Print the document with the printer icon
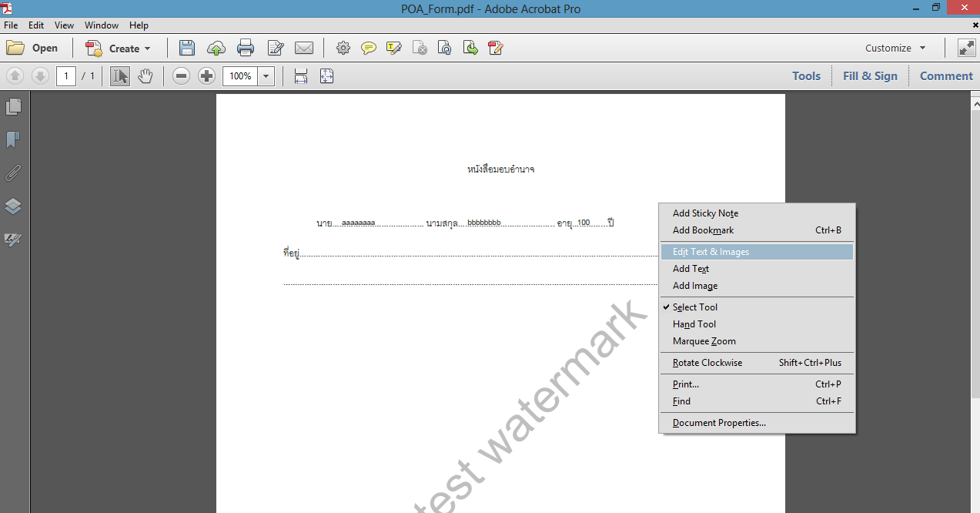Viewport: 980px width, 513px height. point(246,48)
